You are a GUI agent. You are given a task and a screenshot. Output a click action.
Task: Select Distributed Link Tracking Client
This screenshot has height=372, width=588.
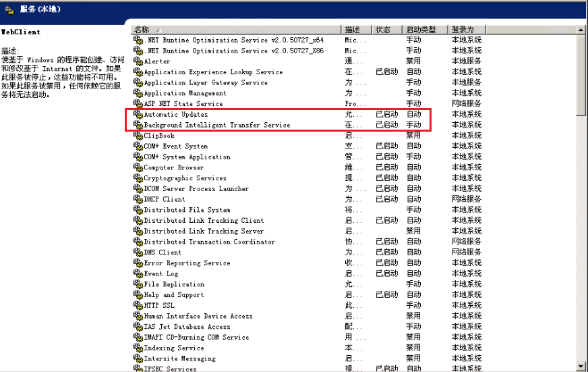tap(204, 220)
